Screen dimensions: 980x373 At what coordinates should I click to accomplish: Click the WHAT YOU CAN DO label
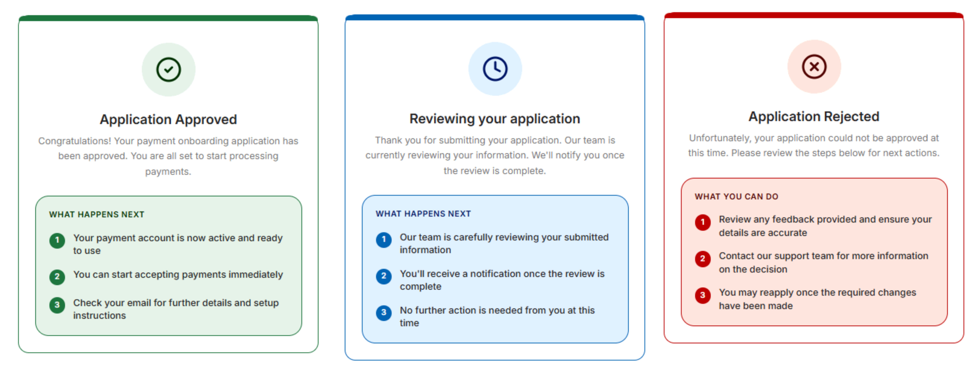736,196
